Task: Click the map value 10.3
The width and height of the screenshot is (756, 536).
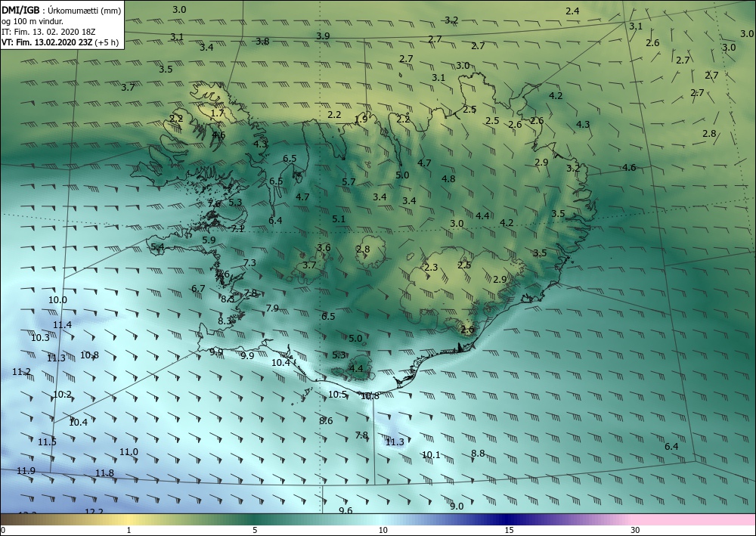Action: point(40,337)
